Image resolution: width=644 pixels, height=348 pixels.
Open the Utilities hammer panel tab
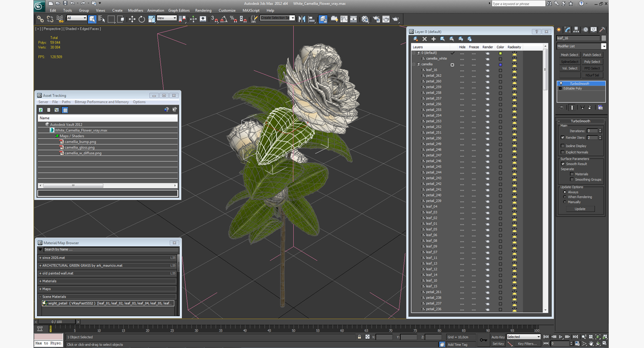[x=602, y=30]
